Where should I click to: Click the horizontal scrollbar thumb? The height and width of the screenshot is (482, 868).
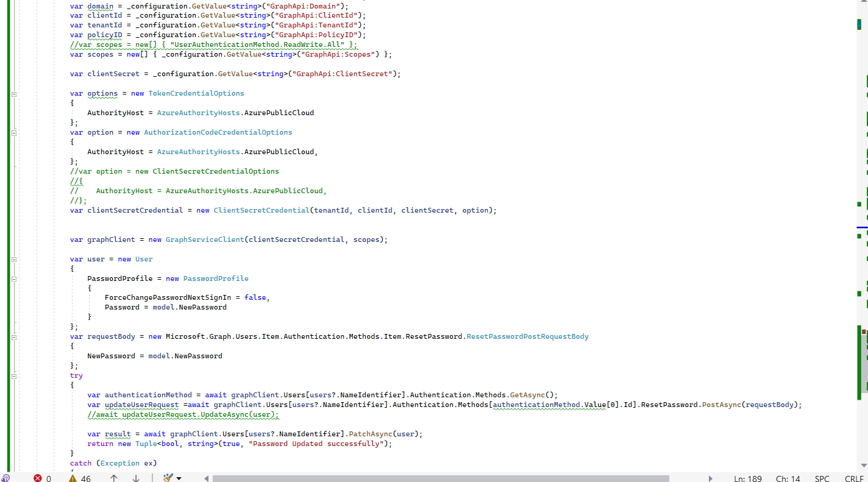(x=441, y=478)
